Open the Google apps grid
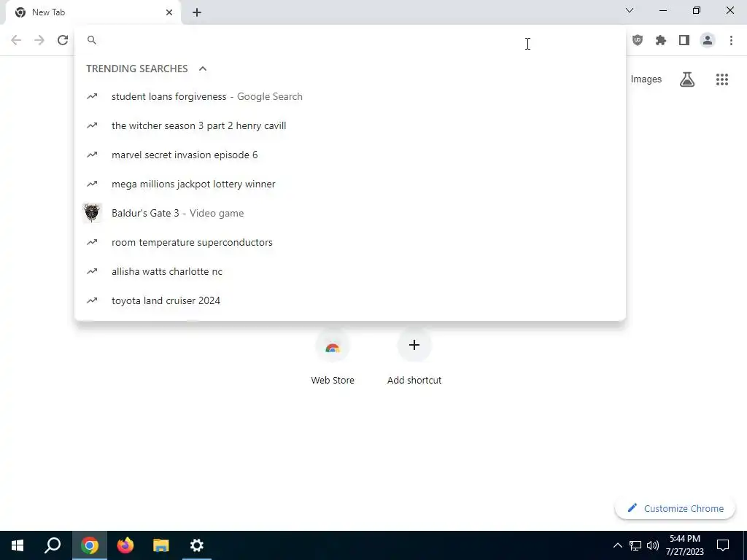This screenshot has width=747, height=560. click(721, 79)
